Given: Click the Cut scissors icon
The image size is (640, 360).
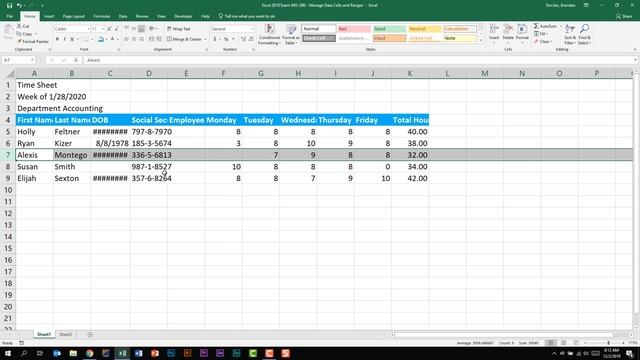Looking at the screenshot, I should [x=19, y=26].
